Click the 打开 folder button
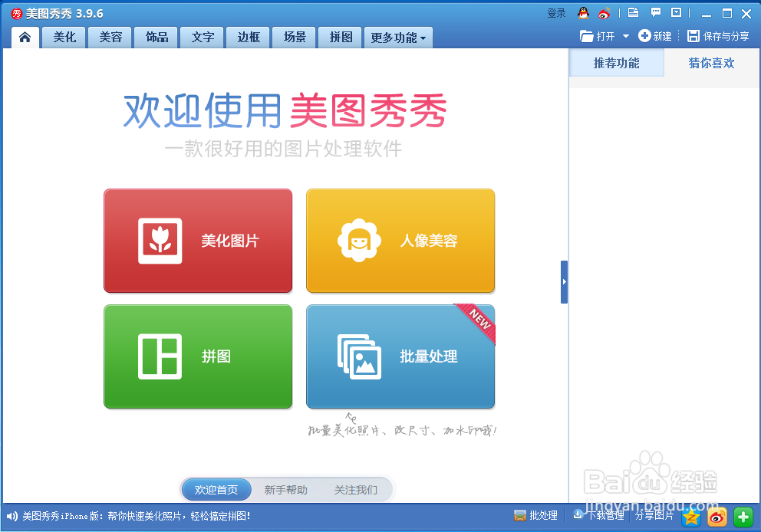 point(598,36)
